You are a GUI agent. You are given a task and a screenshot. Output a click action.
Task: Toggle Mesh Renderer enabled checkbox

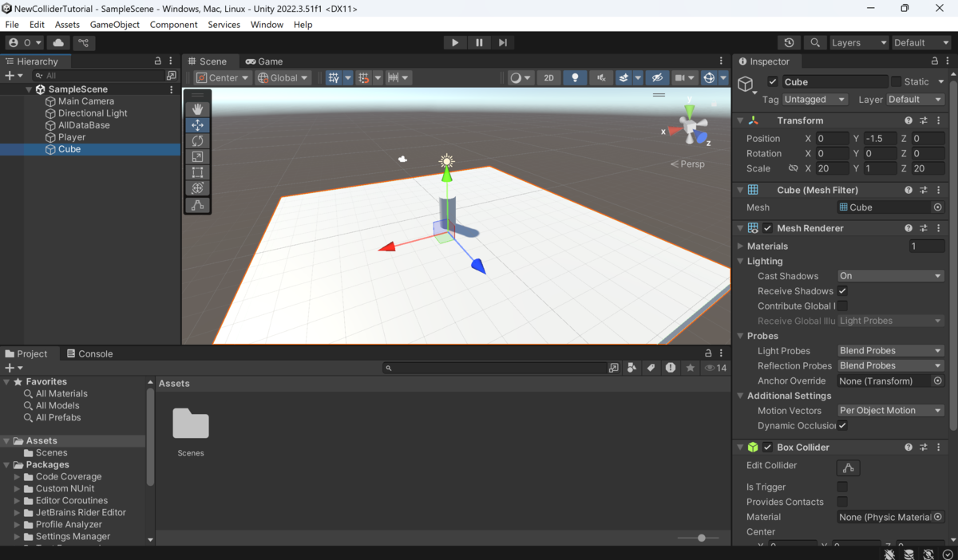[767, 228]
